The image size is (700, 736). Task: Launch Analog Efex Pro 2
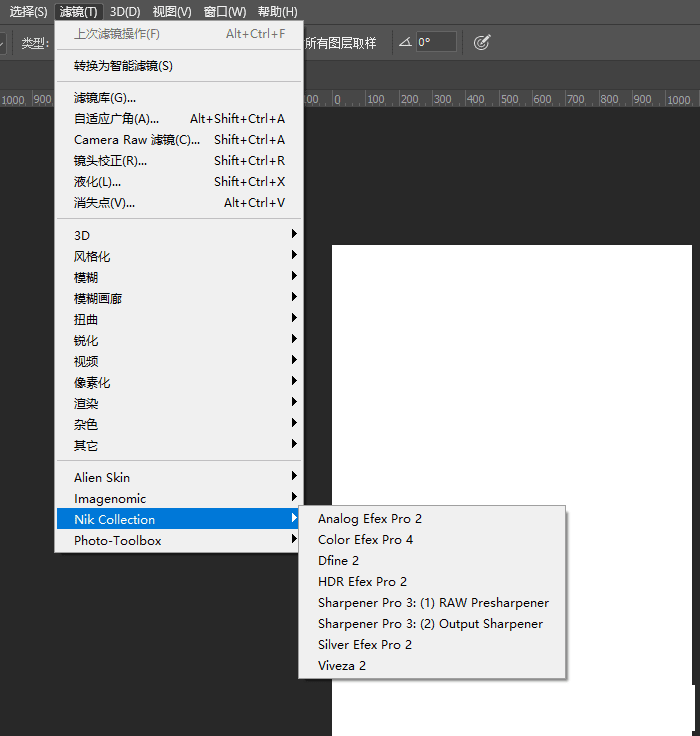[x=432, y=519]
